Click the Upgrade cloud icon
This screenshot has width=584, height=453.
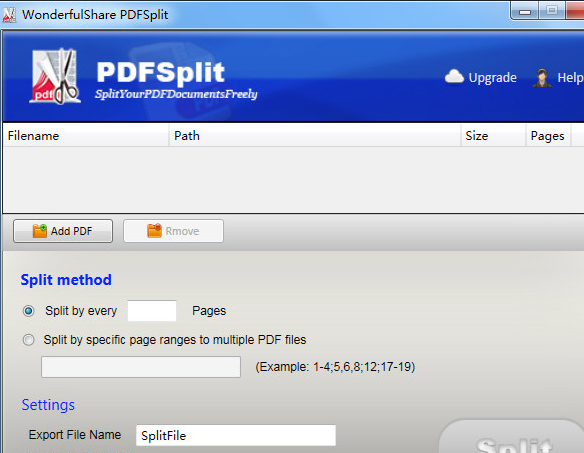454,77
